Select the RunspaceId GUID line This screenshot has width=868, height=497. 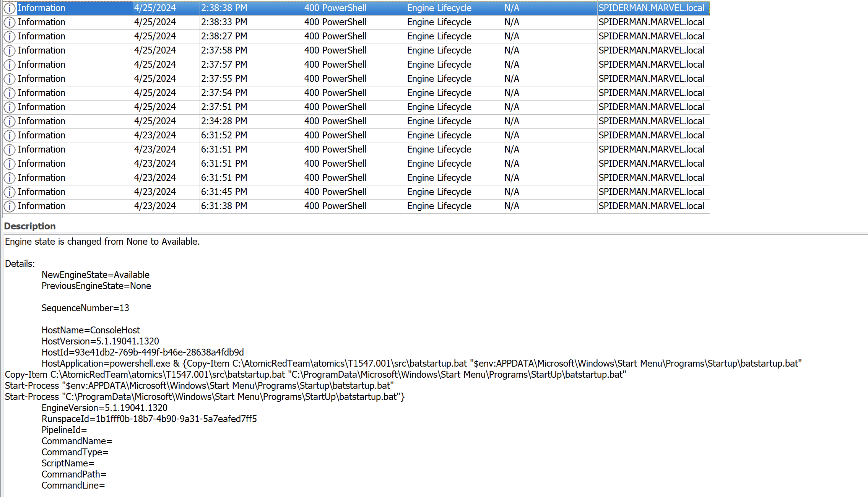click(149, 419)
